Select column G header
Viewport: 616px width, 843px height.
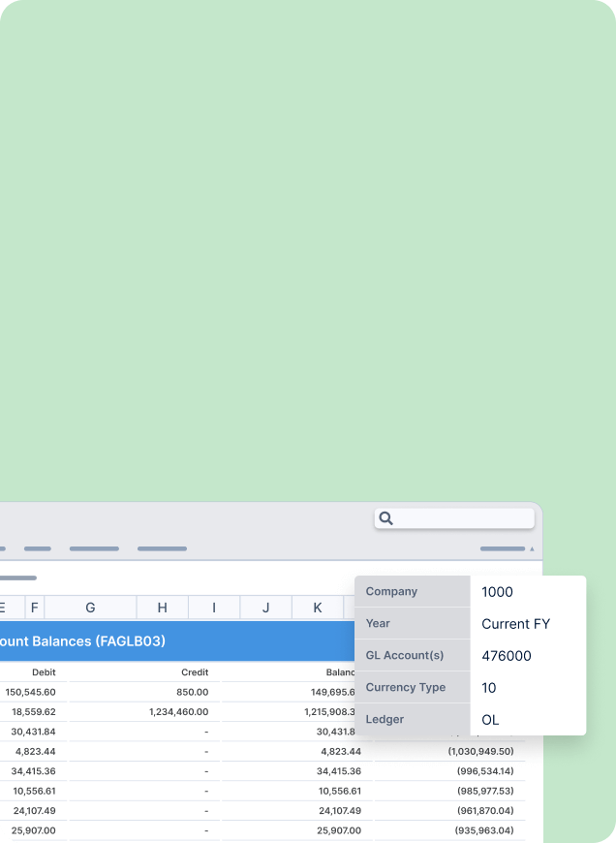90,608
